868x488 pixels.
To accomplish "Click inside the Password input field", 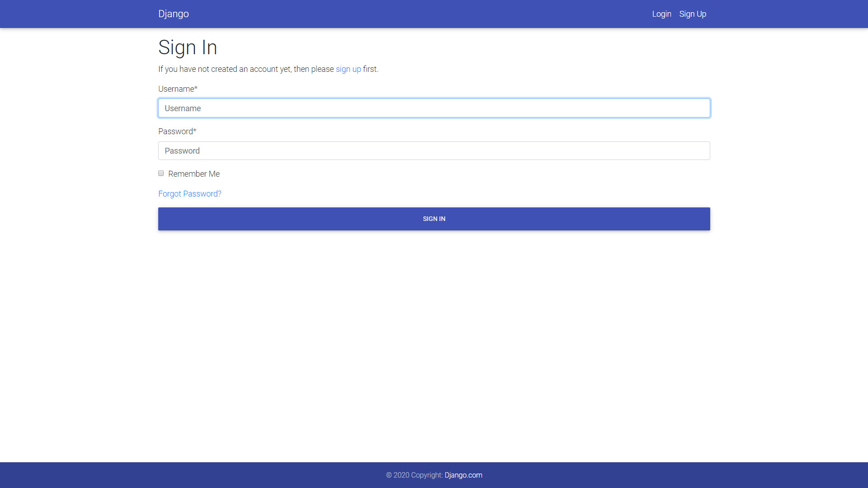I will tap(434, 150).
